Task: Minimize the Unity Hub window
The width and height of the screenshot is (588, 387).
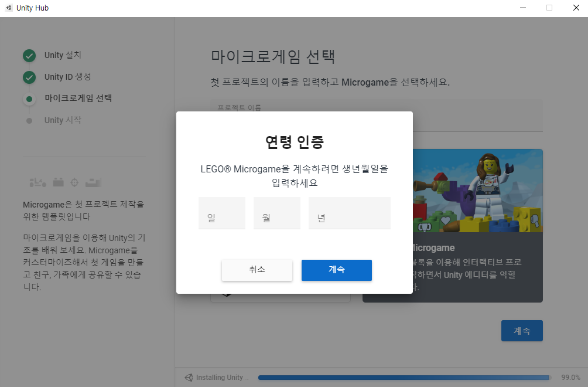Action: point(523,8)
